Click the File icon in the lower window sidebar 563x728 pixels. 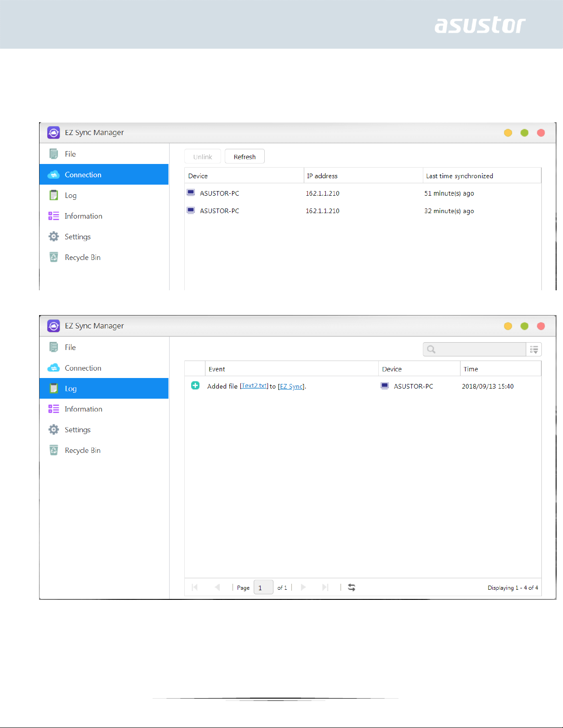(54, 347)
